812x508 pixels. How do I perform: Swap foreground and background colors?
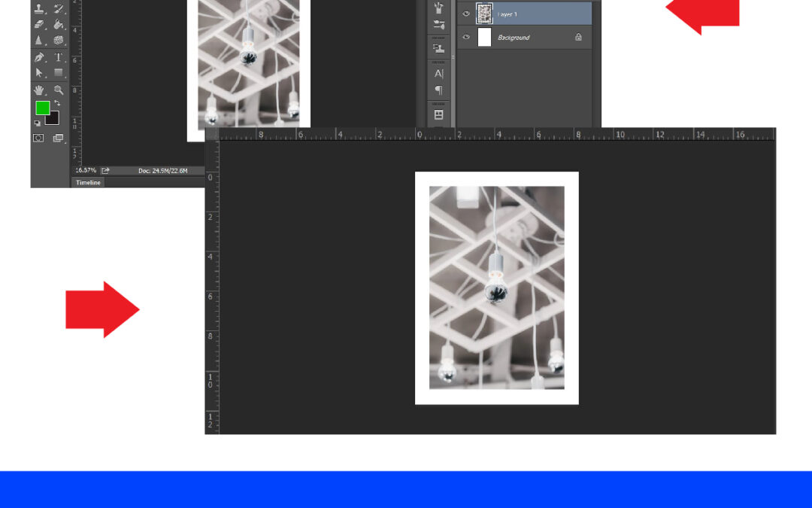pyautogui.click(x=57, y=102)
